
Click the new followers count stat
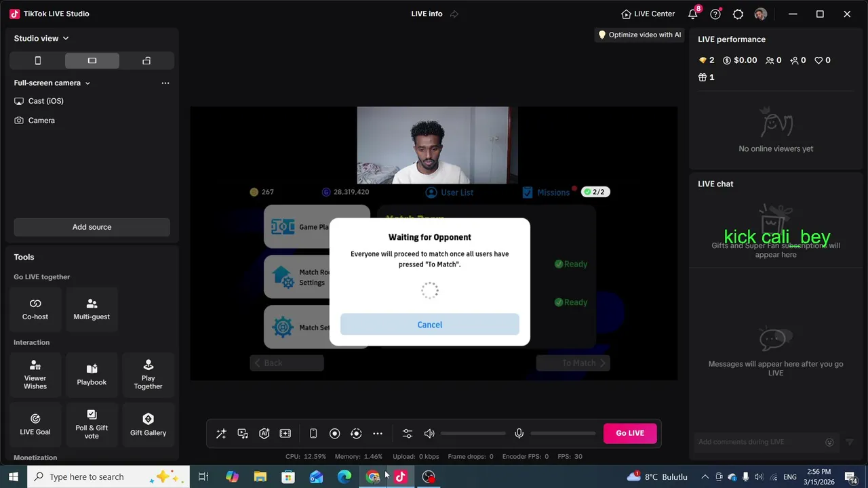tap(798, 60)
